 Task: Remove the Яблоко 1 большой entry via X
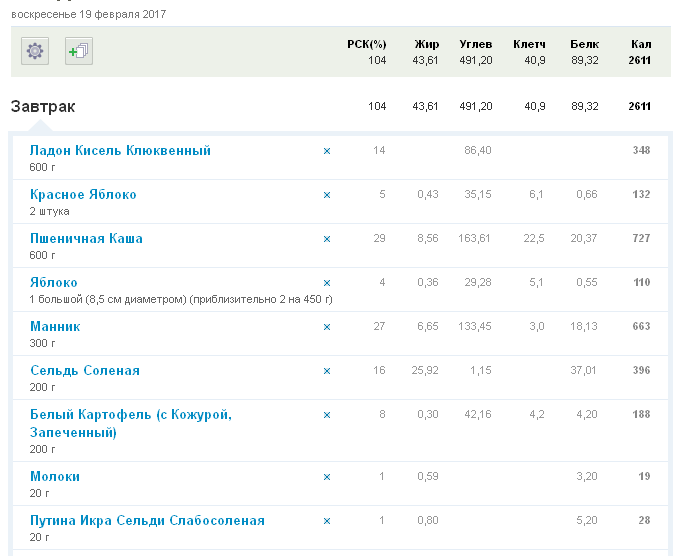[326, 283]
